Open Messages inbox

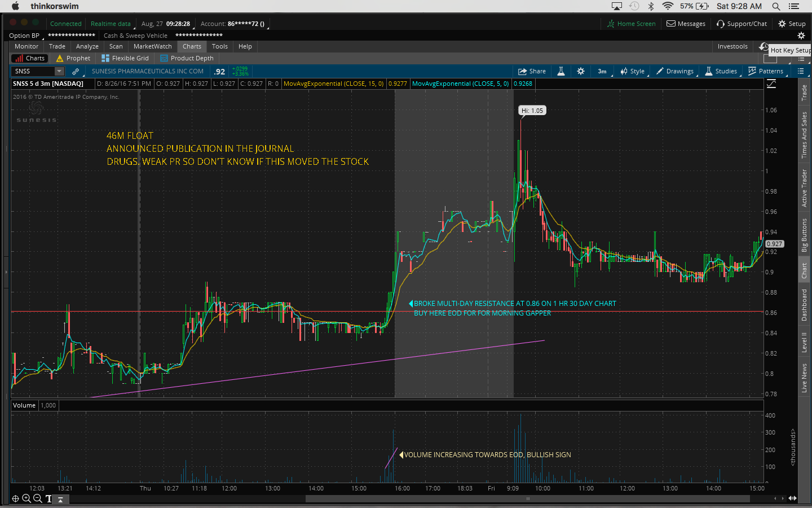(x=686, y=24)
